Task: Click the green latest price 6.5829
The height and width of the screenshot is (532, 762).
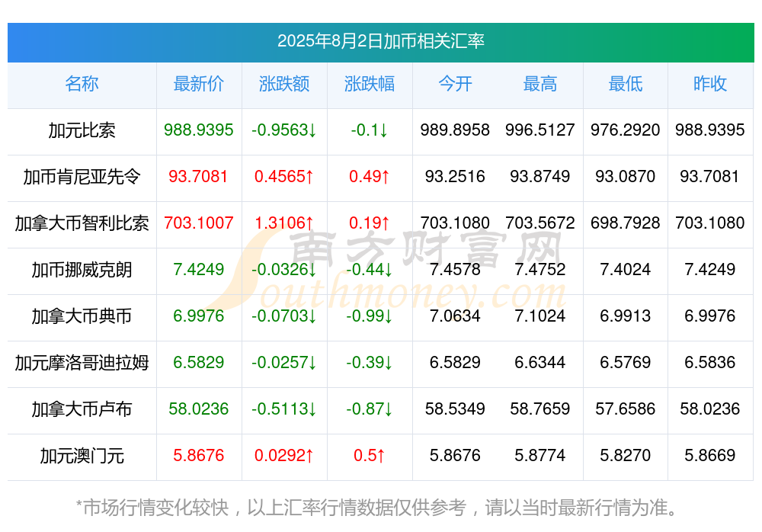Action: point(199,362)
